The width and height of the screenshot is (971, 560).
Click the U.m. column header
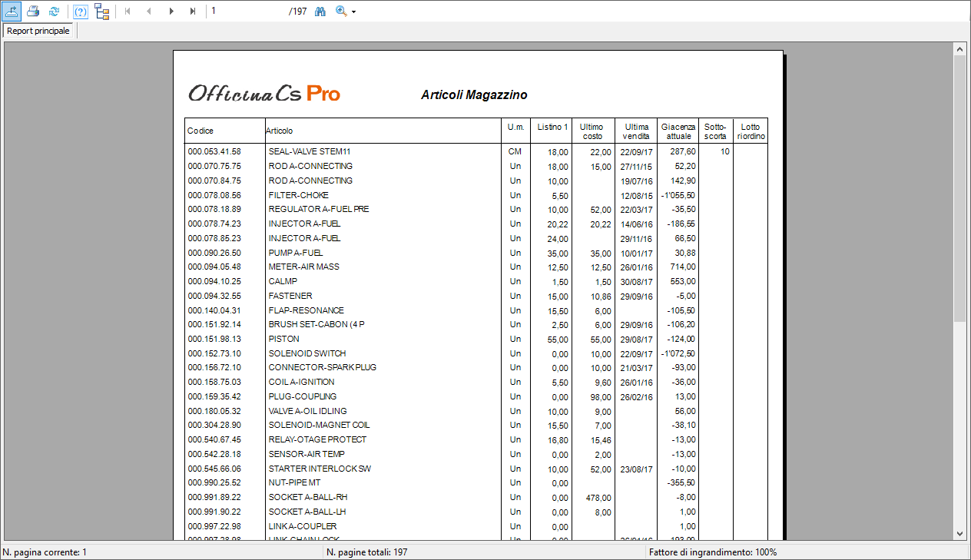515,127
